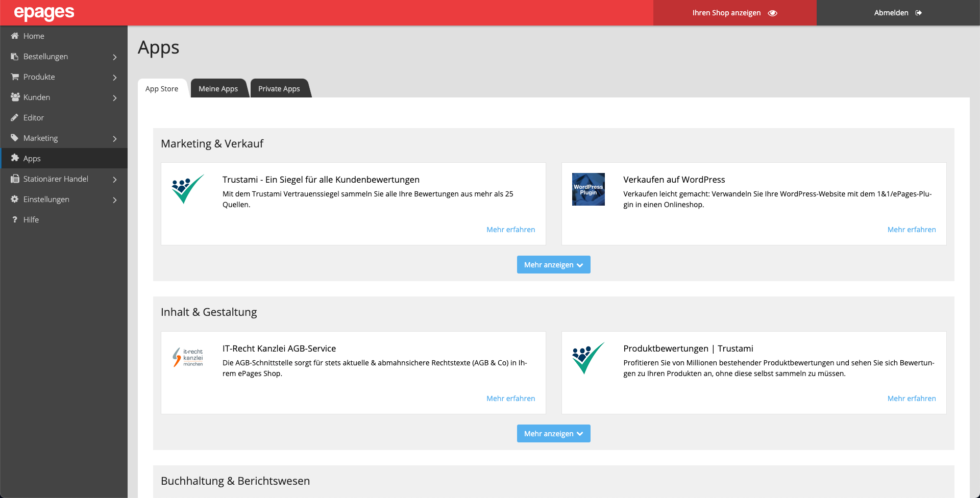Expand the Produkte submenu arrow
The image size is (980, 498).
click(x=115, y=78)
